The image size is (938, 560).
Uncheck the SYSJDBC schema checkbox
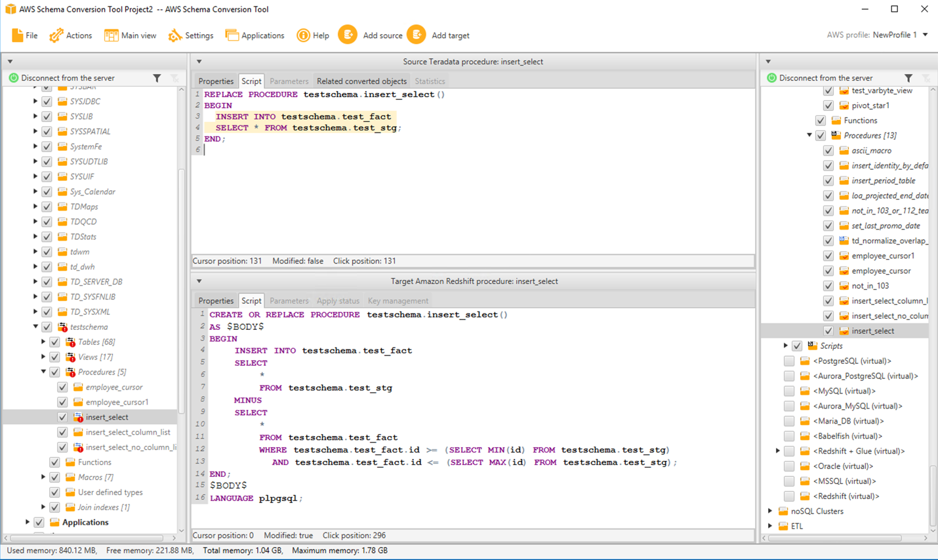click(x=47, y=102)
